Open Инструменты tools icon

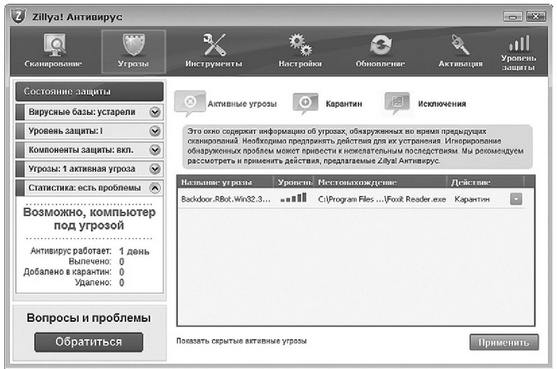[214, 45]
